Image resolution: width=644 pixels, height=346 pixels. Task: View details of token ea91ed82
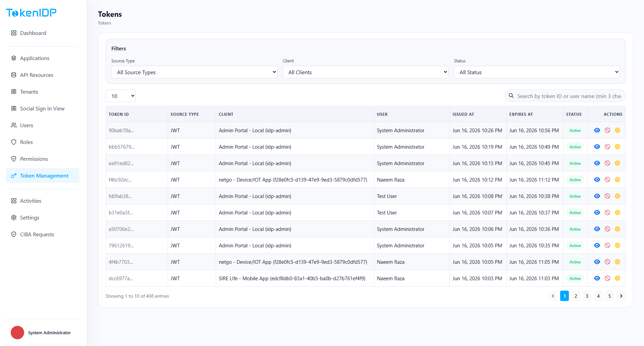click(597, 163)
